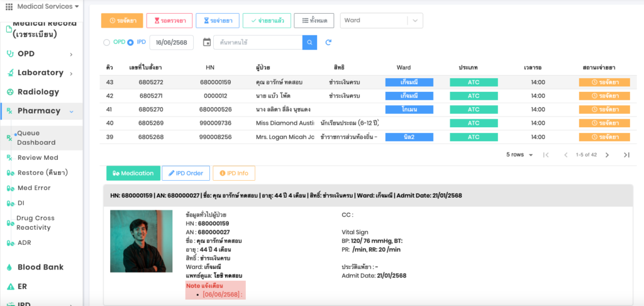Click the orange รอจัดยา filter button
Image resolution: width=644 pixels, height=306 pixels.
122,20
